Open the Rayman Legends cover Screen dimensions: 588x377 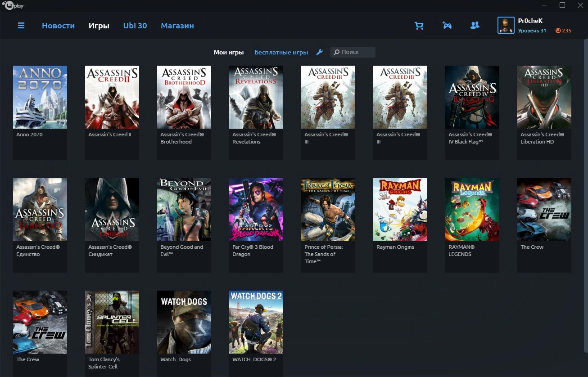[x=472, y=210]
